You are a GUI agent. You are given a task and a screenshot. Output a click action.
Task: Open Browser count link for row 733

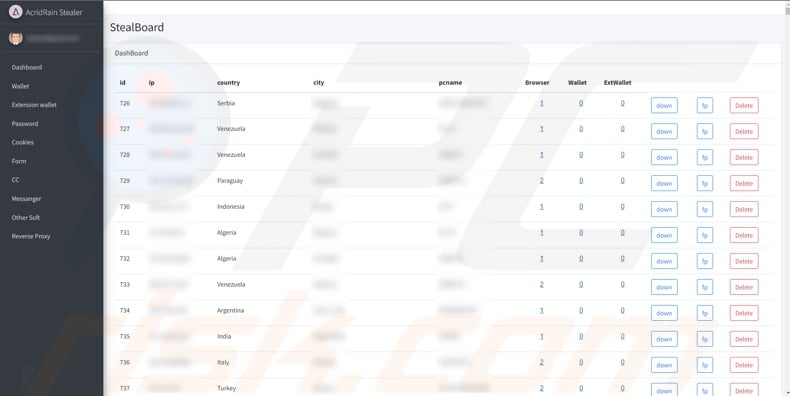pyautogui.click(x=542, y=284)
